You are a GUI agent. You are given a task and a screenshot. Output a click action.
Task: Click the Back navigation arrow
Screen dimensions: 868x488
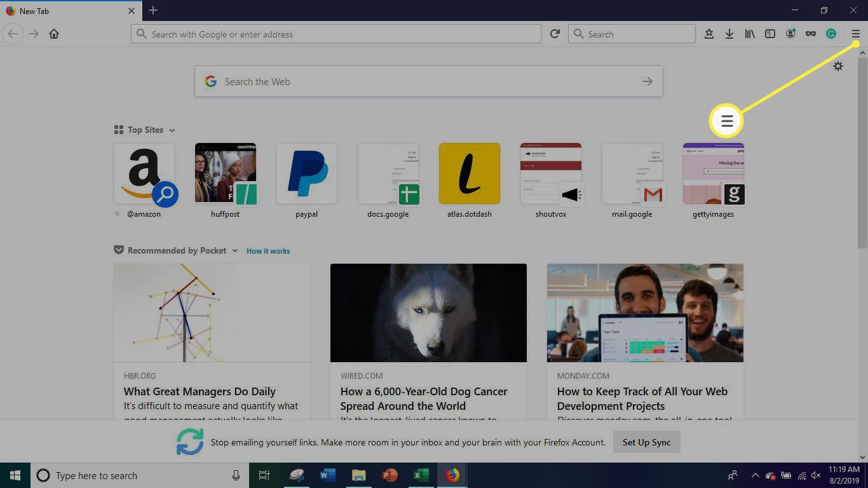13,34
